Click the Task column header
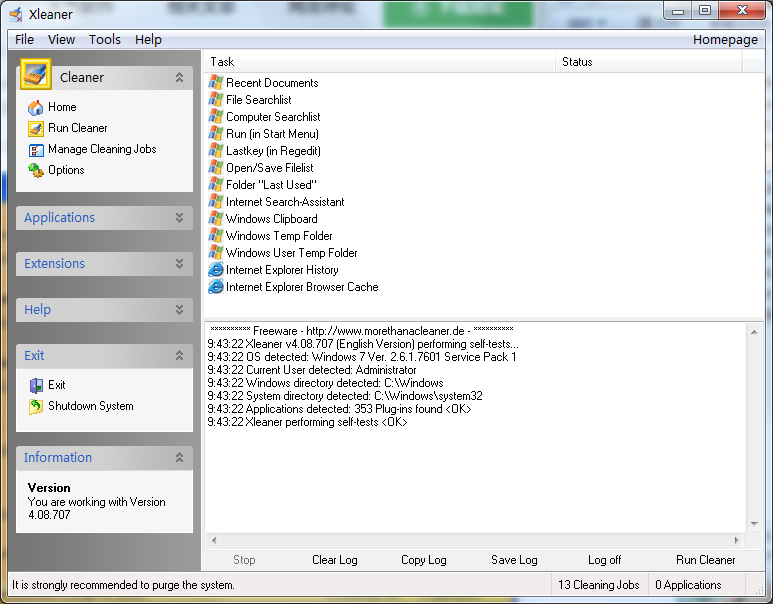Screen dimensions: 773x604 click(x=380, y=62)
